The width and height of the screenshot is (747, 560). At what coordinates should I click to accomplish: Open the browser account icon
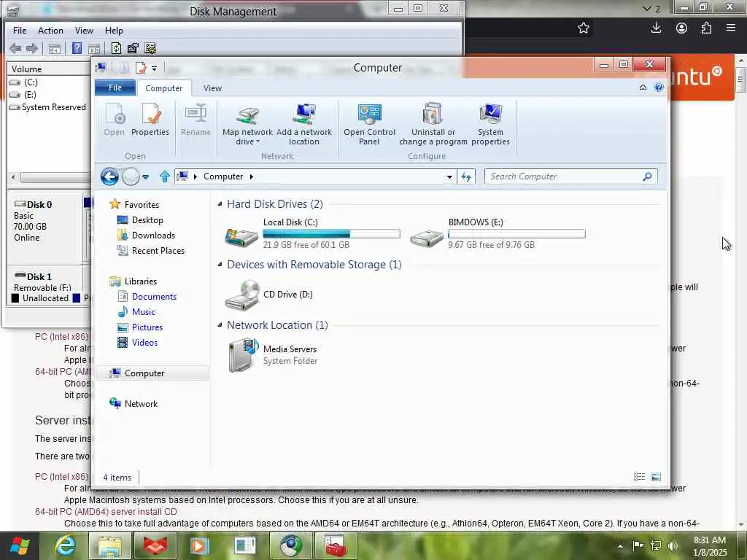[682, 28]
